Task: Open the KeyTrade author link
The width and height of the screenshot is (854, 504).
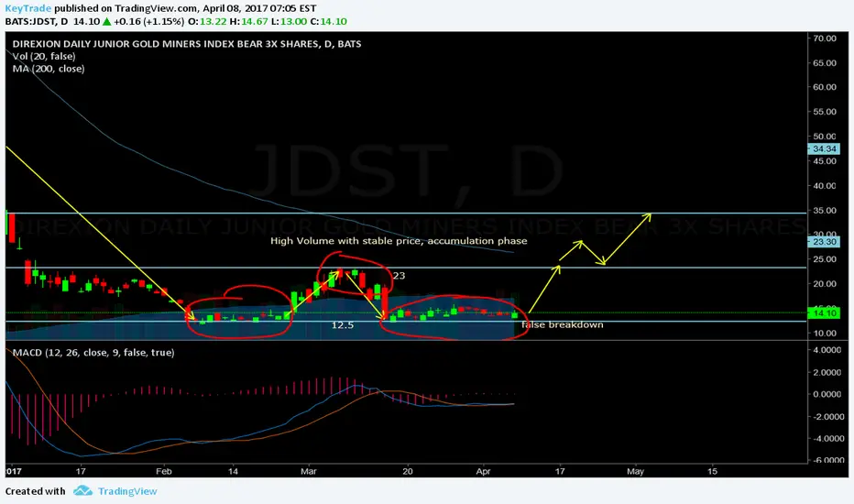Action: [27, 8]
